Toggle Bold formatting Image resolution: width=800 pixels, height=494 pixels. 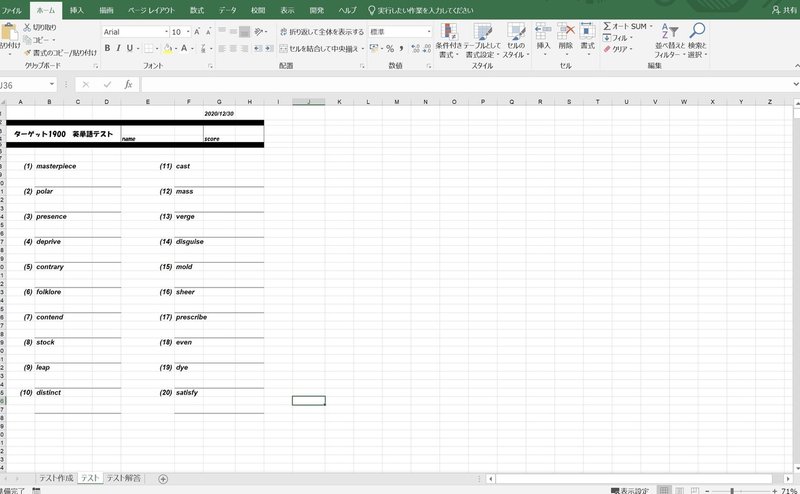click(107, 48)
